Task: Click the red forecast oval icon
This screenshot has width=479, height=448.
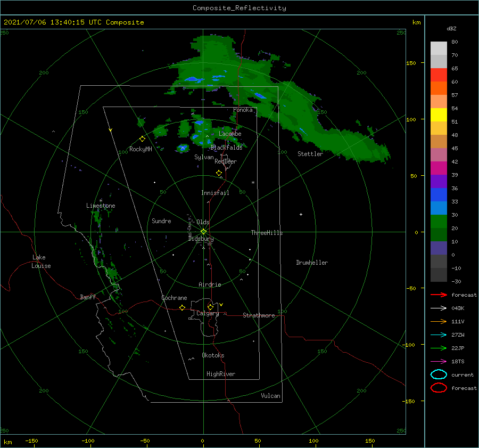Action: 439,388
